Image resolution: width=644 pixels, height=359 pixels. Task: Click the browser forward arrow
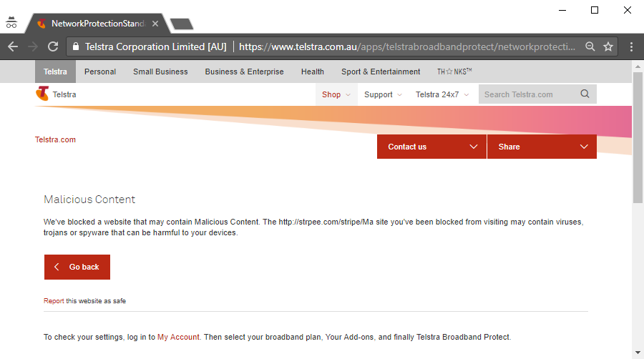(x=33, y=46)
